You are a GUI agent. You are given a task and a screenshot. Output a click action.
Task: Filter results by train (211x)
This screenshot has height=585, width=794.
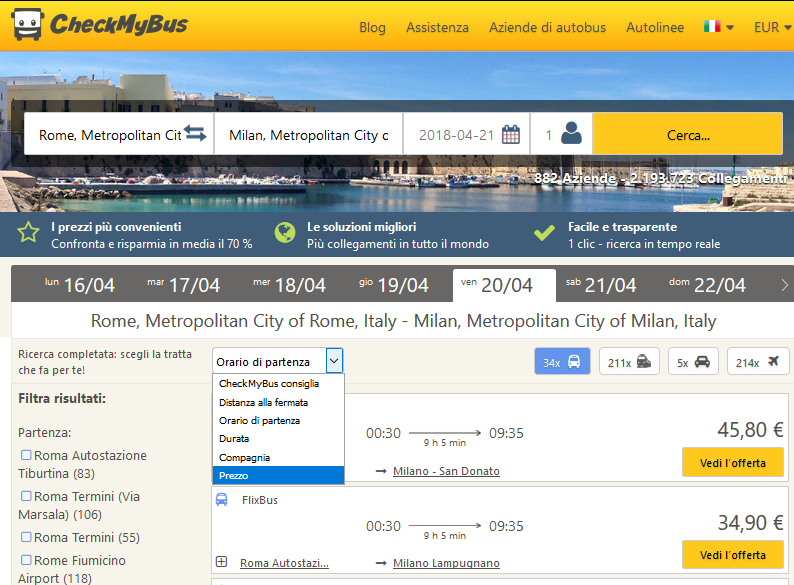tap(629, 361)
